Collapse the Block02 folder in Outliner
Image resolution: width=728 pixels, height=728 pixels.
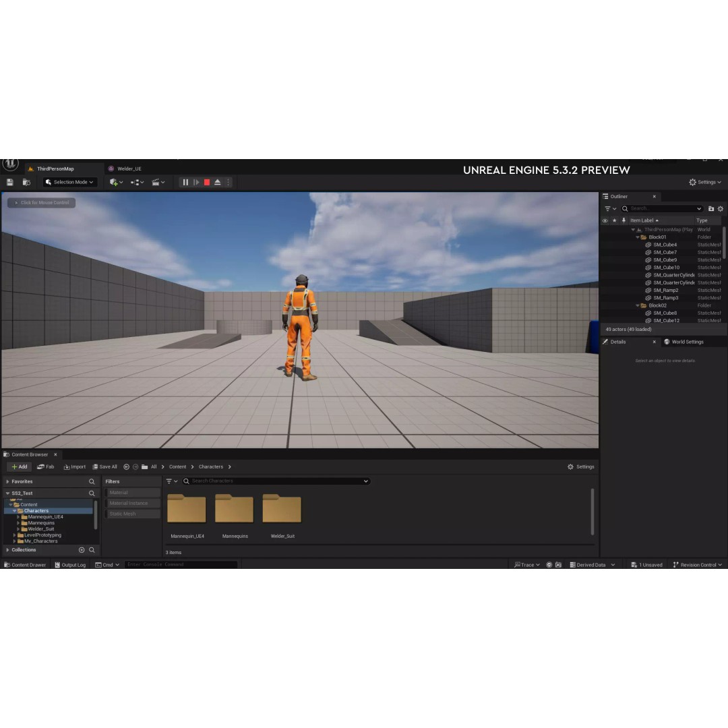pyautogui.click(x=638, y=306)
